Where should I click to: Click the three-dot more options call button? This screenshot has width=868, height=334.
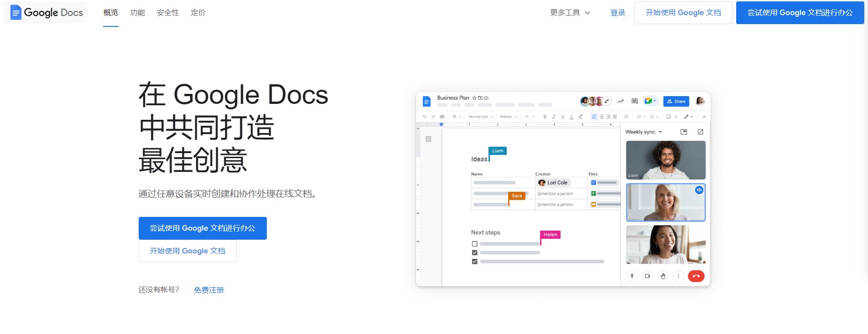[678, 276]
